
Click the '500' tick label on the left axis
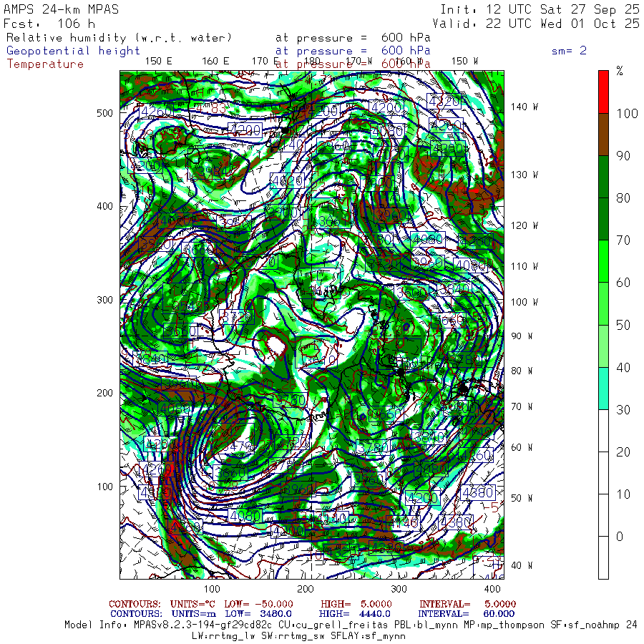(x=104, y=113)
